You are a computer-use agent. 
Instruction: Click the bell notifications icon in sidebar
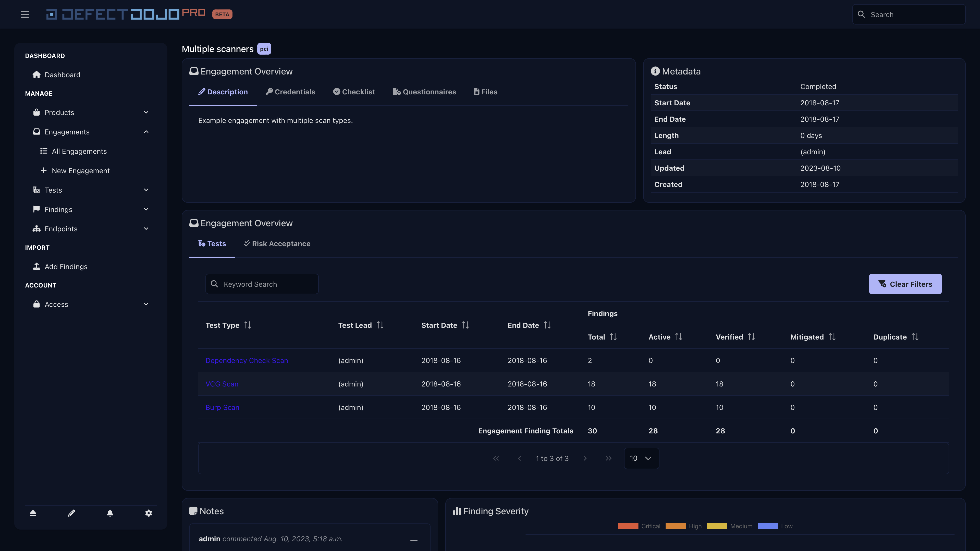pos(110,513)
